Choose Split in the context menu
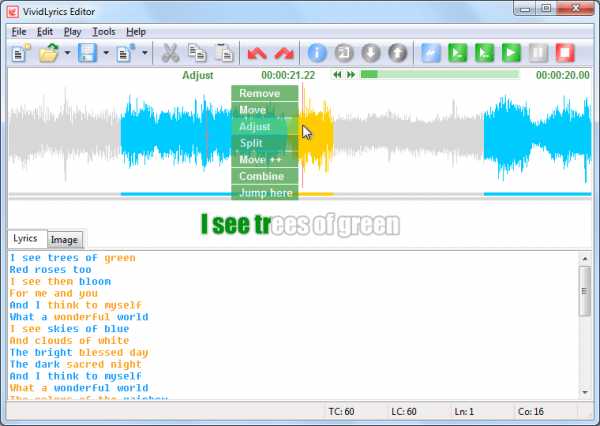This screenshot has width=600, height=426. tap(265, 143)
